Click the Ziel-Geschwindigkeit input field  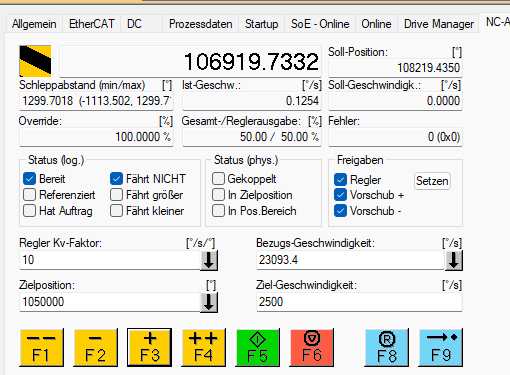click(x=359, y=302)
